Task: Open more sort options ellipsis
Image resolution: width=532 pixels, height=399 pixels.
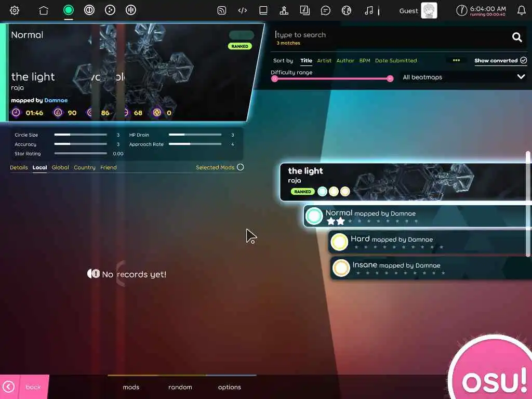Action: coord(456,60)
